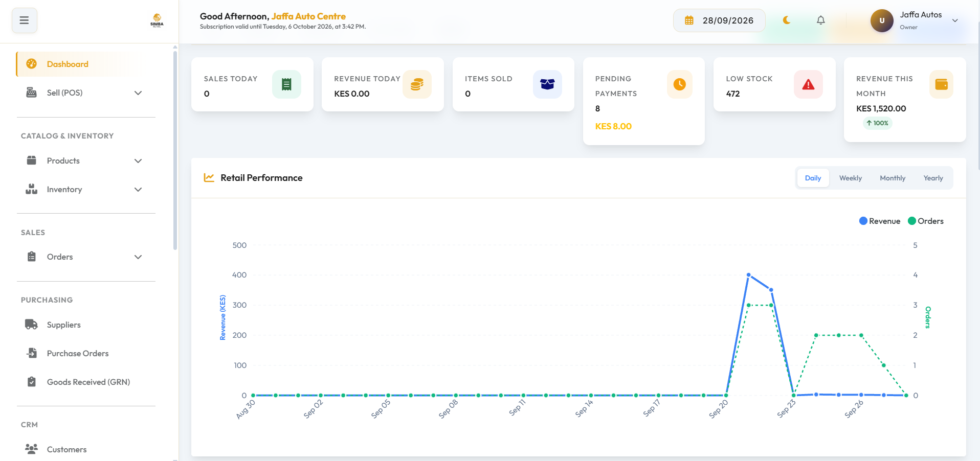Image resolution: width=980 pixels, height=461 pixels.
Task: Click the Aug 30 axis label
Action: [x=246, y=409]
